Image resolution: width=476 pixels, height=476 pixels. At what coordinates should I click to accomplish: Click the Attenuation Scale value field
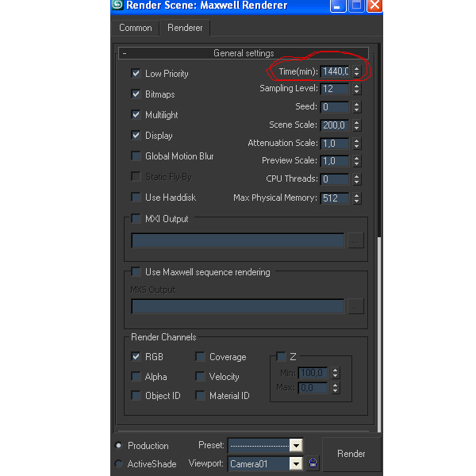pos(335,144)
